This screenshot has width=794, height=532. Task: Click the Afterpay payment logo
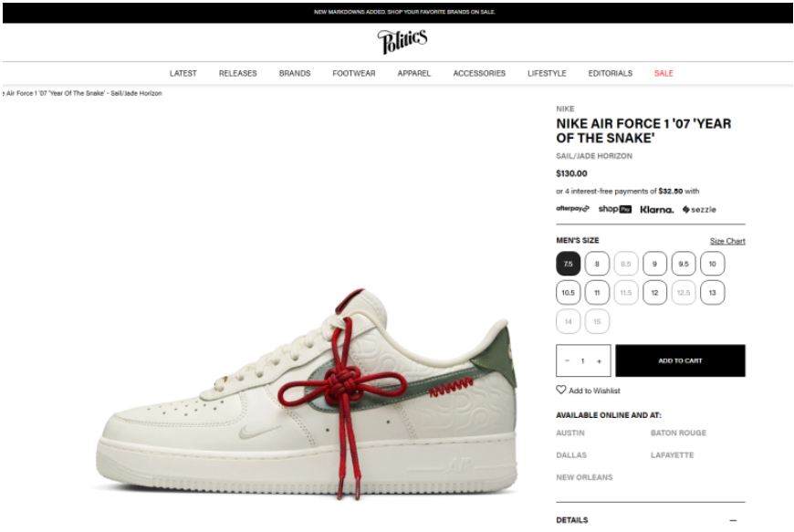click(573, 209)
